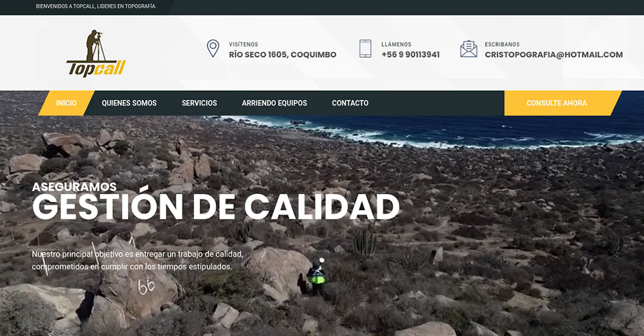Open the Servicios menu
Screen dimensions: 644x336
click(199, 103)
